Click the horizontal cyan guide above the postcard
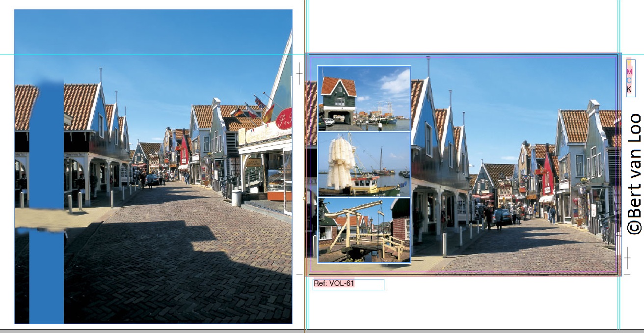 click(x=147, y=55)
